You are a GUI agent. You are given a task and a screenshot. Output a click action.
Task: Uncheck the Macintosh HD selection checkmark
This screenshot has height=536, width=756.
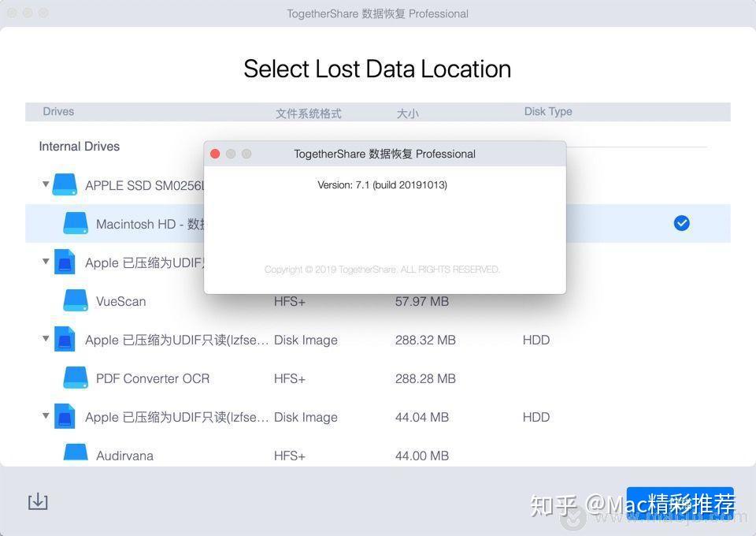click(x=681, y=223)
